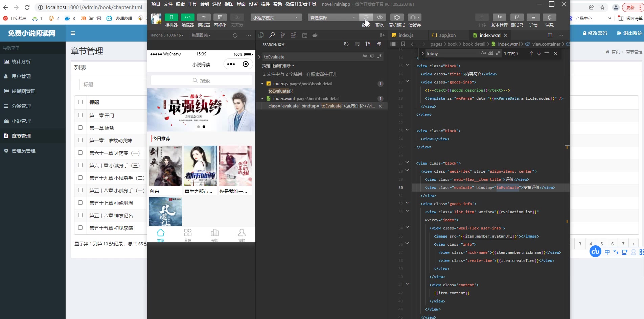Open version management (版本管理) in toolbar
644x319 pixels.
click(x=499, y=18)
